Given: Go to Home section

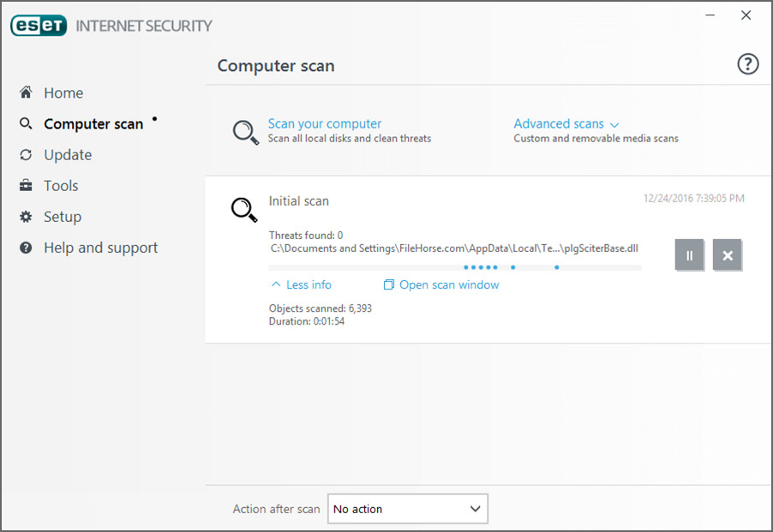Looking at the screenshot, I should click(x=63, y=93).
